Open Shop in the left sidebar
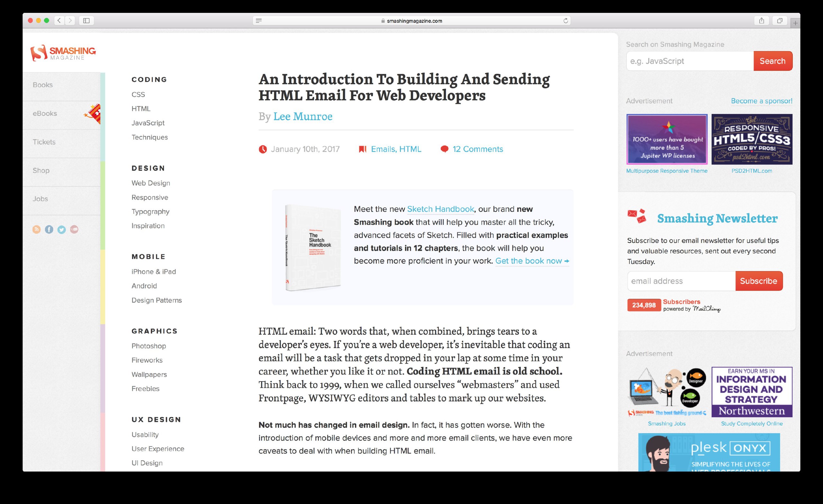The height and width of the screenshot is (504, 823). (41, 170)
